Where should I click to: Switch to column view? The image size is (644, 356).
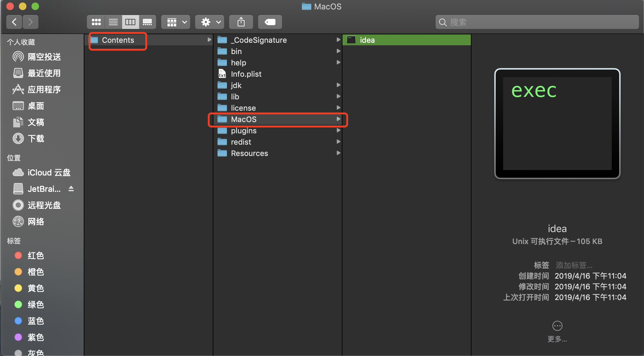point(130,22)
